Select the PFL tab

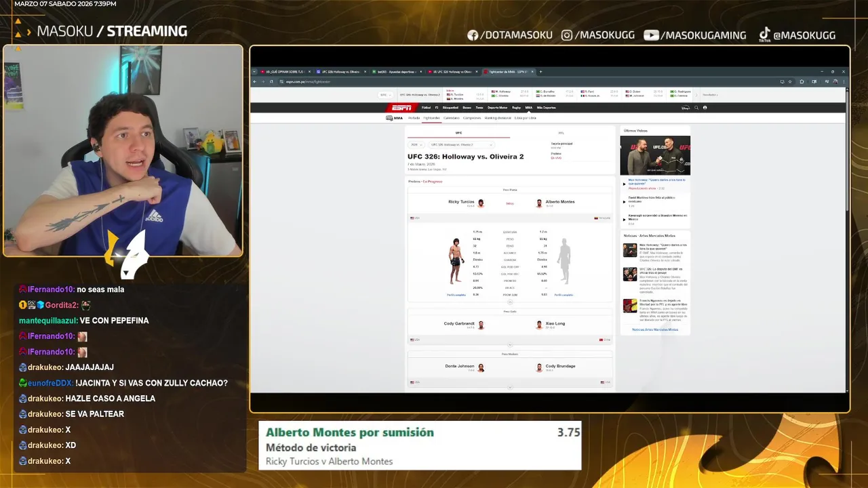click(561, 133)
